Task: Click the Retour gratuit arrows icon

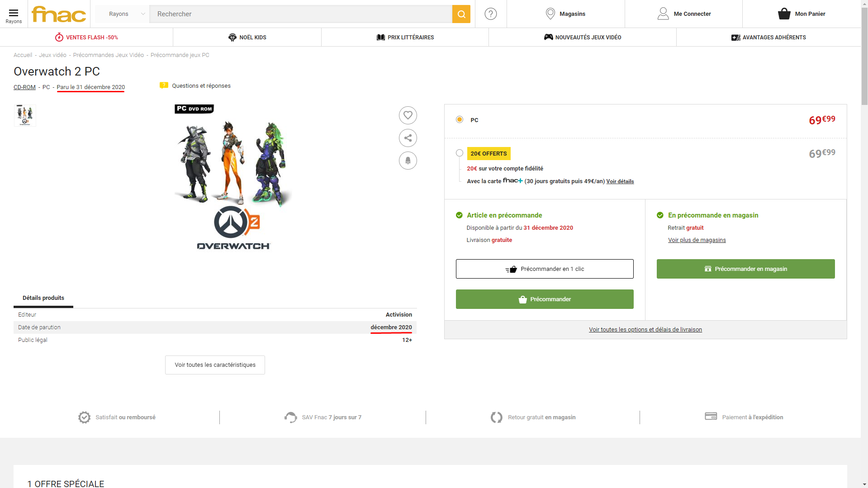Action: [x=496, y=417]
